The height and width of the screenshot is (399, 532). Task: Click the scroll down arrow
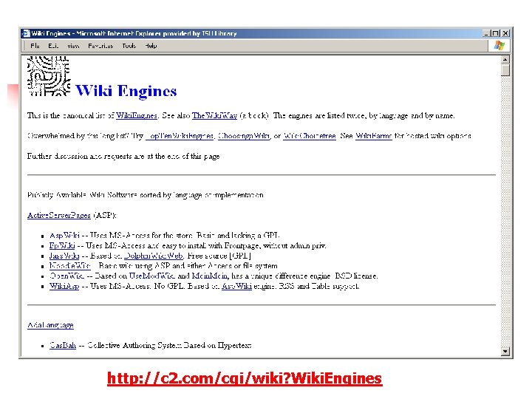point(505,352)
